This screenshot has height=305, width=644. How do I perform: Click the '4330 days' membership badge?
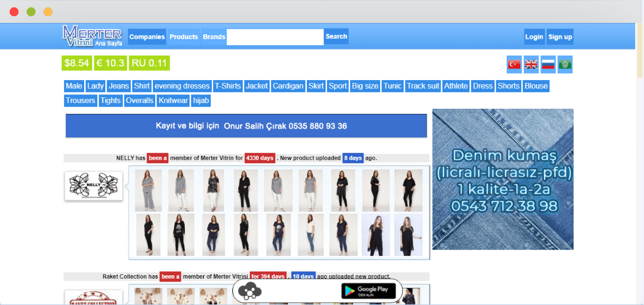click(259, 158)
